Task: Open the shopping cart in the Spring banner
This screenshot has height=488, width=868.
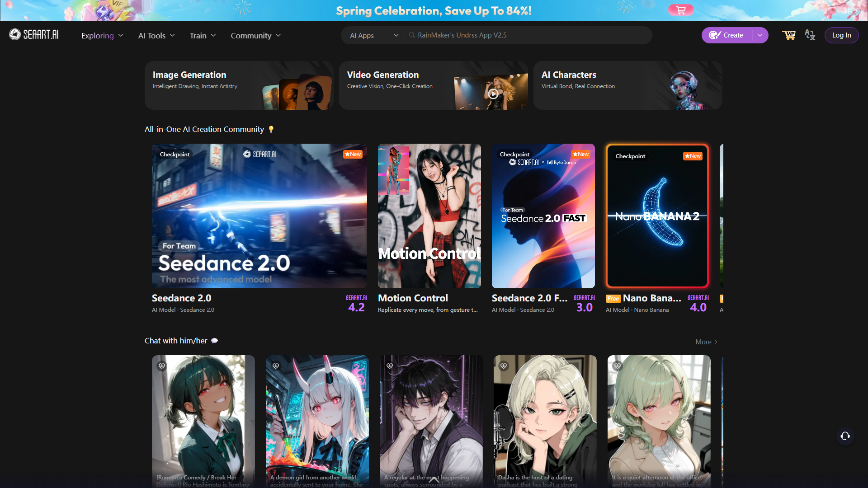Action: tap(681, 10)
